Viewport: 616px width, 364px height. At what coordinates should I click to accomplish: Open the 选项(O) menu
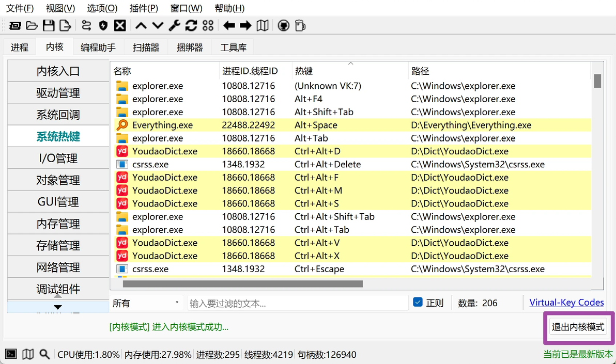point(102,8)
